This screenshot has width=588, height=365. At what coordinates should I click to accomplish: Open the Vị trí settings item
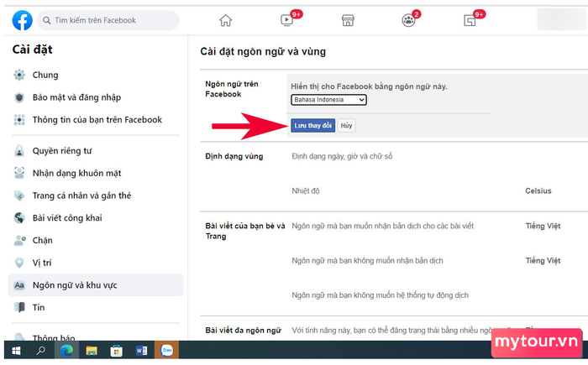click(x=96, y=263)
